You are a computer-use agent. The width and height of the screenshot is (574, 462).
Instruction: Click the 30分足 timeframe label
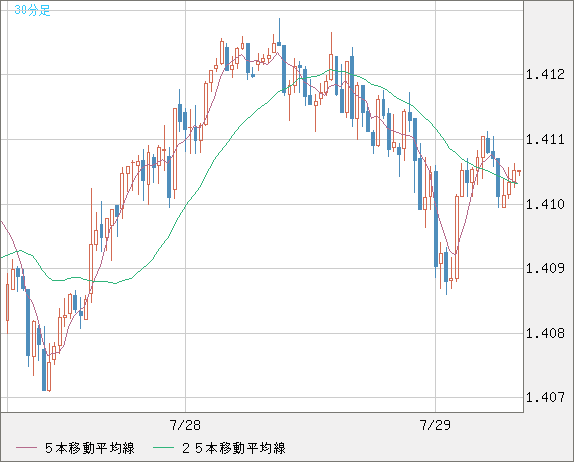tap(32, 10)
